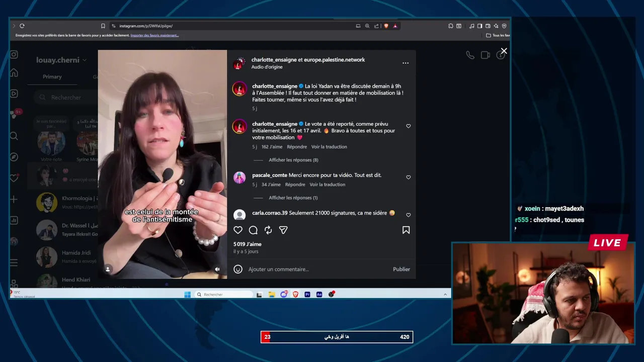
Task: Show tagged people on the video
Action: click(x=108, y=269)
